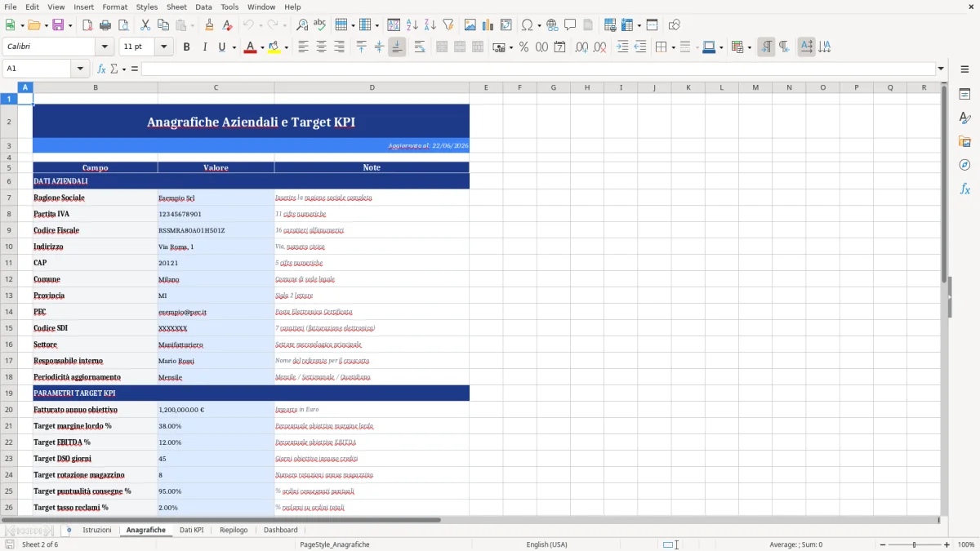
Task: Click Insert Comment icon
Action: pyautogui.click(x=570, y=25)
